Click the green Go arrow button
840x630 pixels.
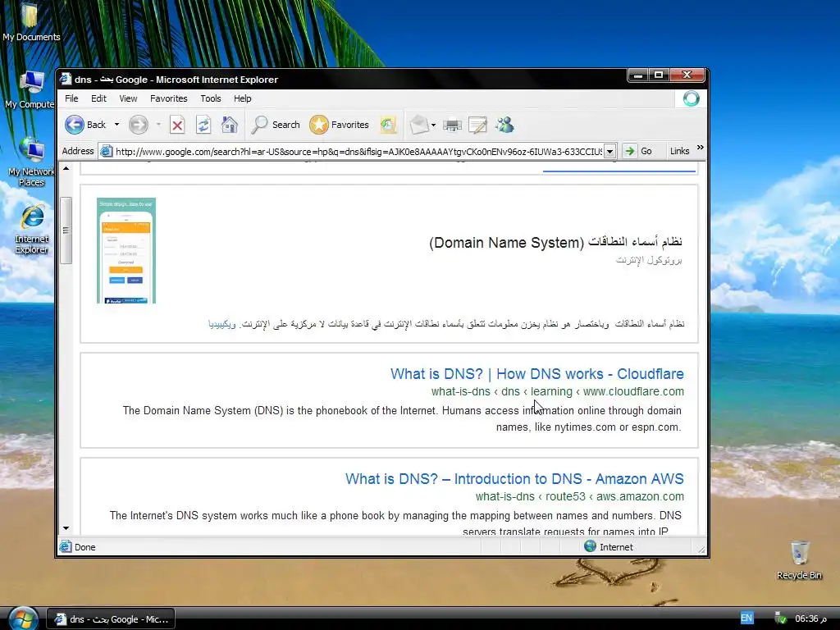(631, 151)
